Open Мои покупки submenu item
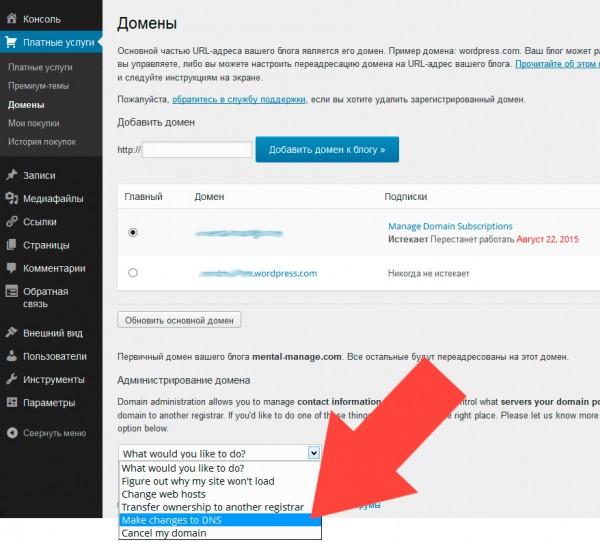The width and height of the screenshot is (600, 542). (x=34, y=123)
